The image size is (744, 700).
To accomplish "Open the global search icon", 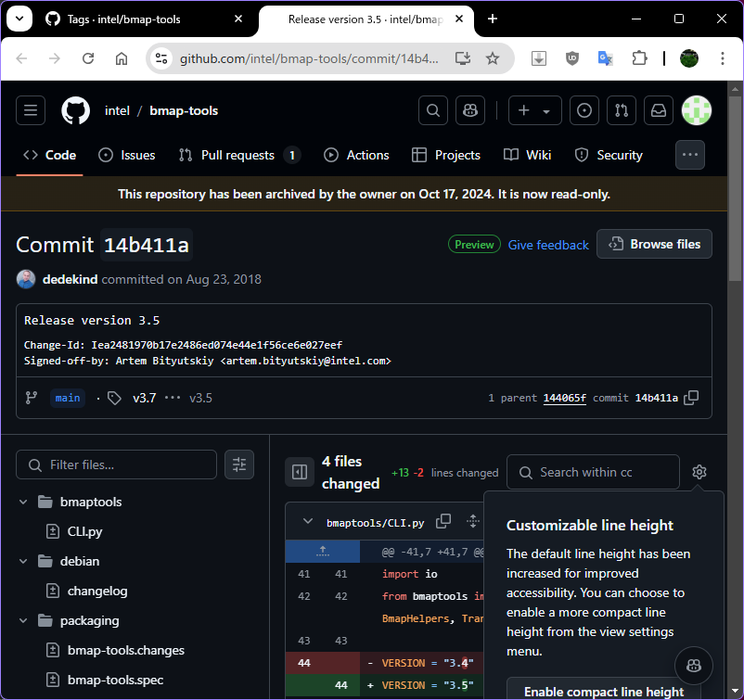I will [432, 110].
